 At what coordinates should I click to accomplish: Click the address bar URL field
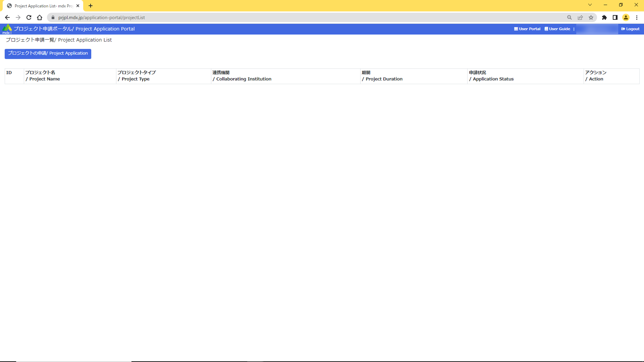tap(300, 18)
